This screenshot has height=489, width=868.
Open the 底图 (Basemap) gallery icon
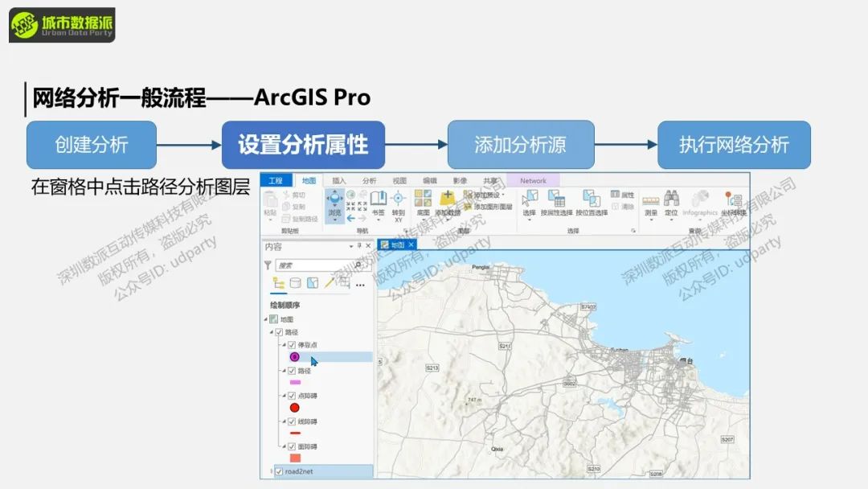click(423, 199)
